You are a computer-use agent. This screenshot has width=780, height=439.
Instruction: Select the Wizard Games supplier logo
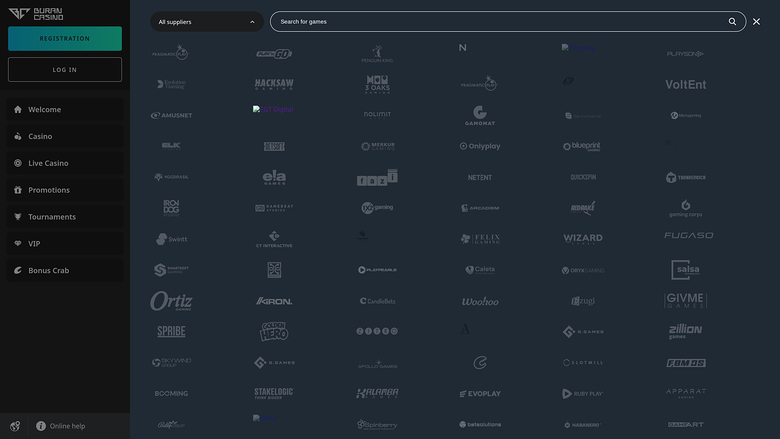pyautogui.click(x=582, y=238)
